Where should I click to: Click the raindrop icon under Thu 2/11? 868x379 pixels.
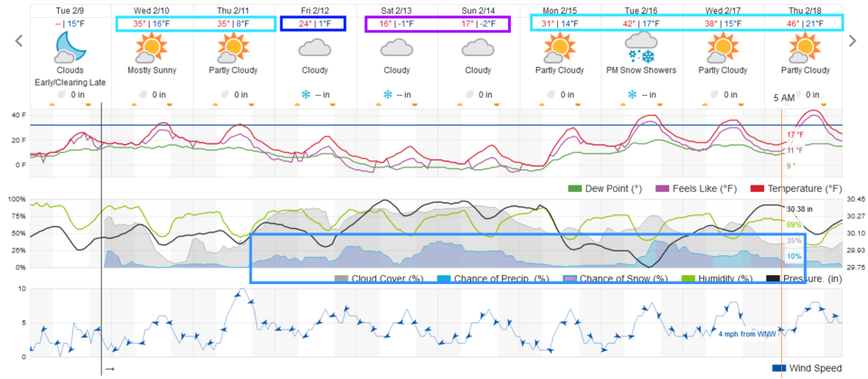coord(226,95)
